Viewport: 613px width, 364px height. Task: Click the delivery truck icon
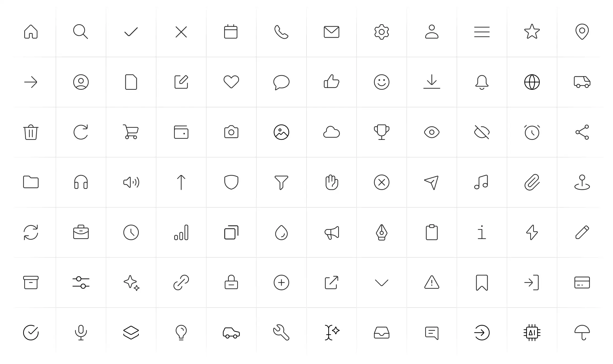(582, 82)
